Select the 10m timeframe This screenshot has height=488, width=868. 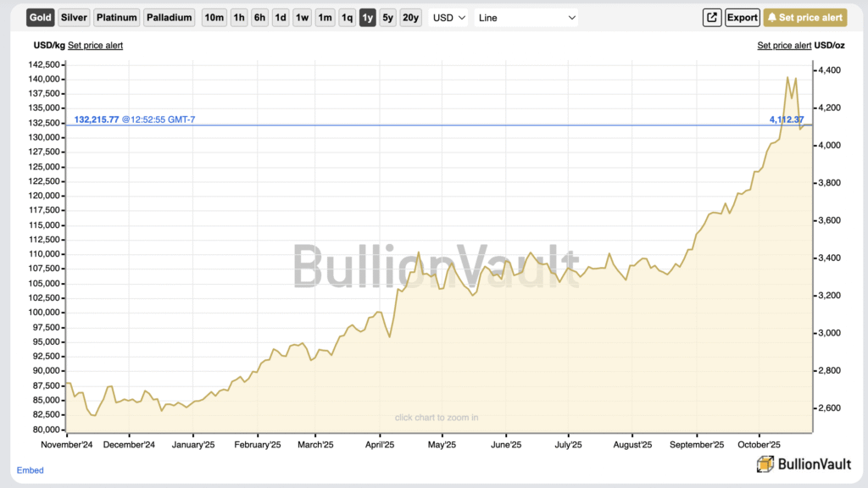[x=214, y=17]
